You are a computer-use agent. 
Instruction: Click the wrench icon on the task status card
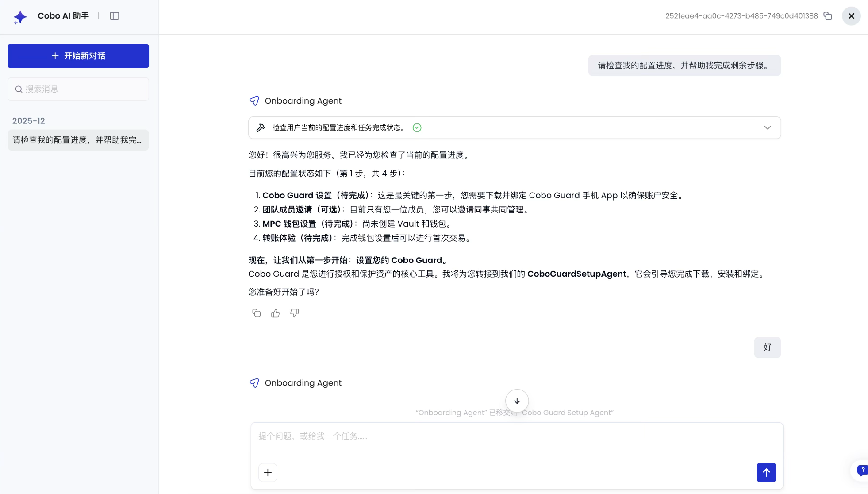coord(261,127)
